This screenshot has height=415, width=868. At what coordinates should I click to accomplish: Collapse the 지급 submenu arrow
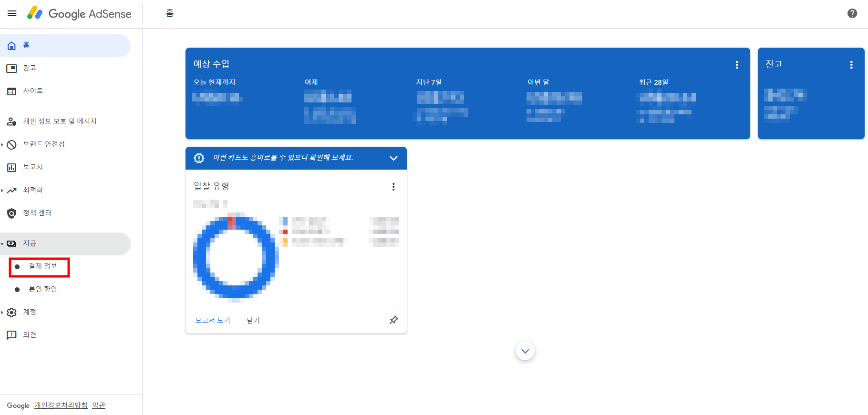[2, 243]
